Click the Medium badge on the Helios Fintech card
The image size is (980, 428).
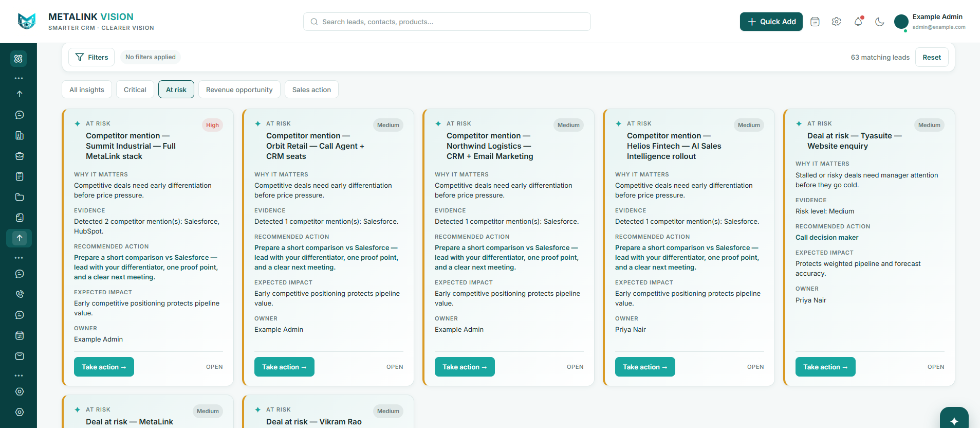(x=749, y=125)
